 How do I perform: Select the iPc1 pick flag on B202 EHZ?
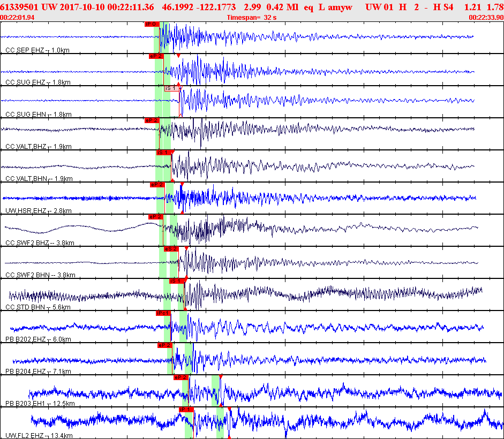(163, 313)
